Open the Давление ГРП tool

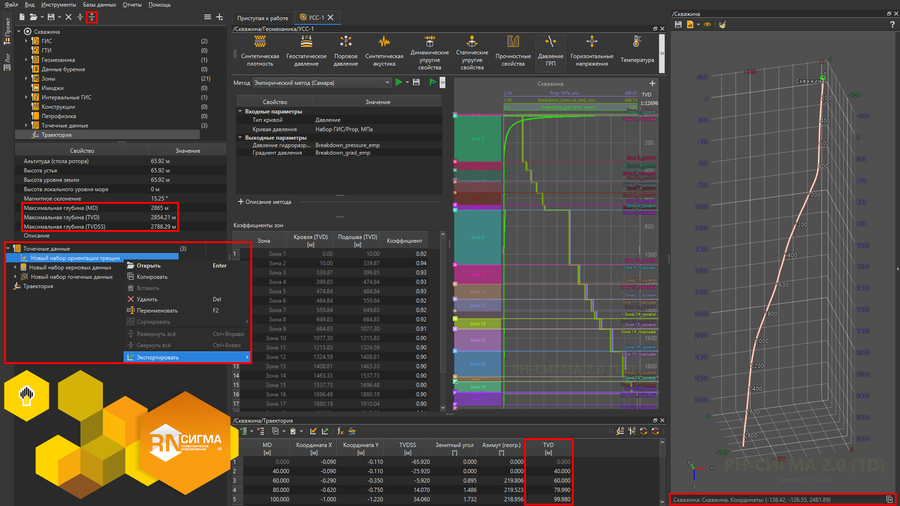550,42
